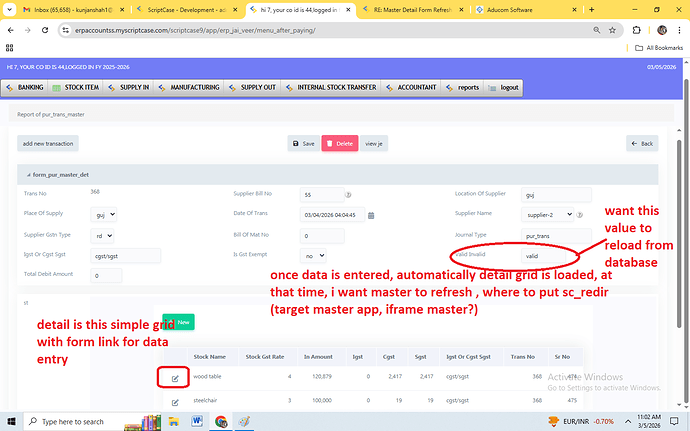Screen dimensions: 690x431
Task: Click the Save button
Action: tap(304, 143)
